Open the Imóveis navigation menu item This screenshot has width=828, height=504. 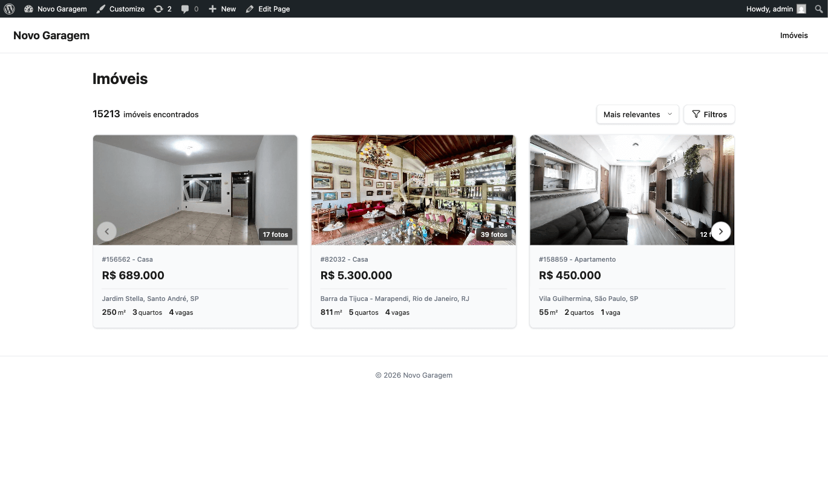[x=794, y=35]
